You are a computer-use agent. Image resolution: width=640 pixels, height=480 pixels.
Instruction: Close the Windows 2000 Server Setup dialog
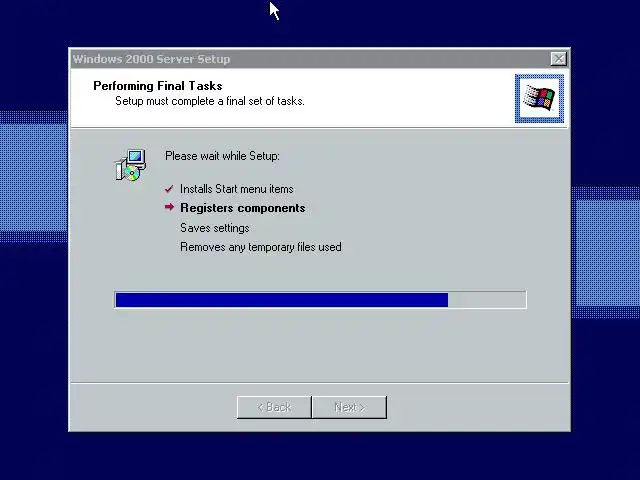coord(558,59)
